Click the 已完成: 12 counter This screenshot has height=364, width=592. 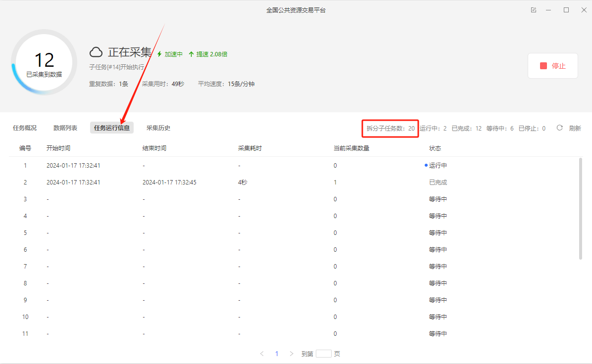467,128
